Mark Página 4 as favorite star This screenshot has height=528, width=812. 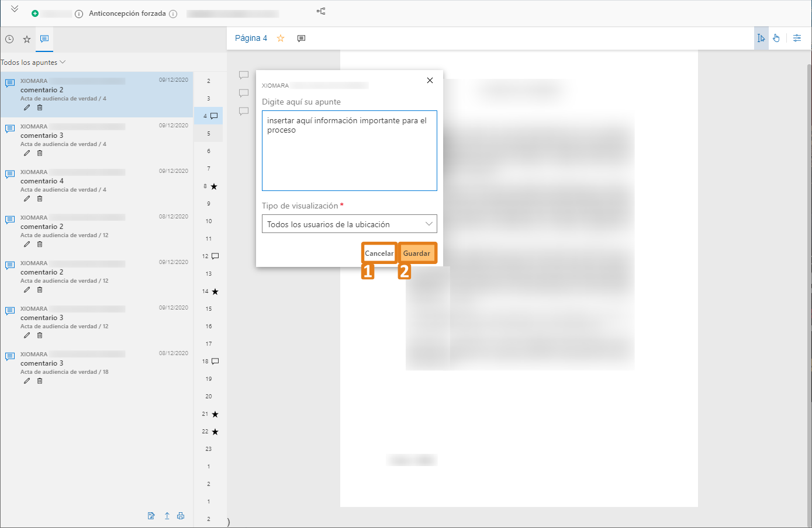click(x=281, y=39)
